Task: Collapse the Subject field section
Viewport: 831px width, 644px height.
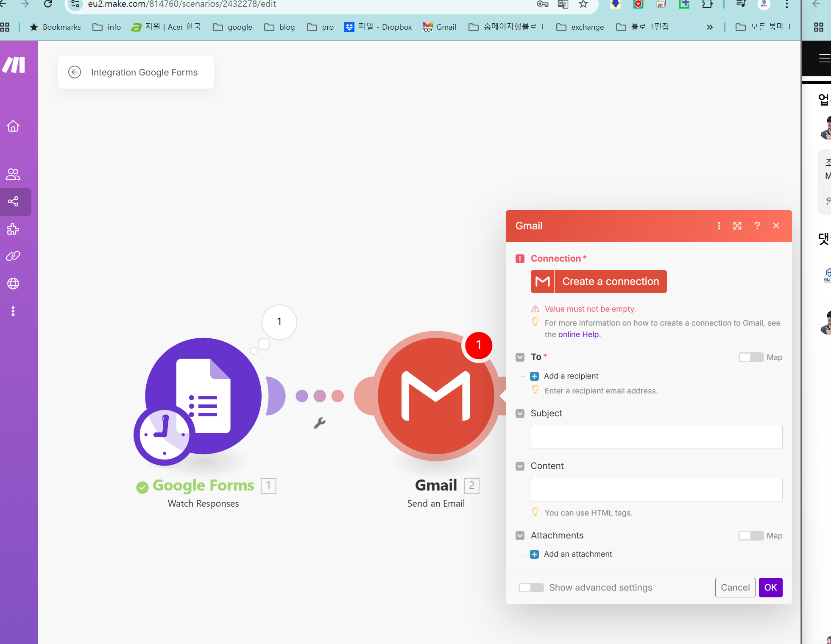Action: click(x=520, y=413)
